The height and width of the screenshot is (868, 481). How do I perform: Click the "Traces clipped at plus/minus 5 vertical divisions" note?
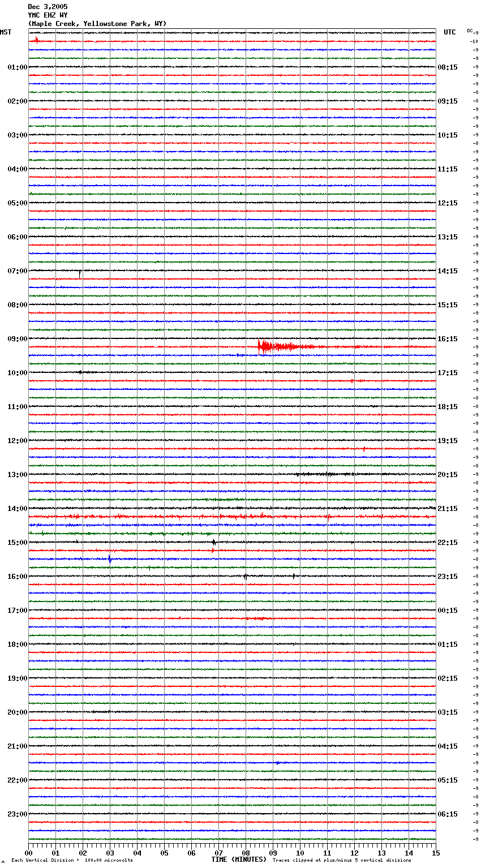point(342,860)
